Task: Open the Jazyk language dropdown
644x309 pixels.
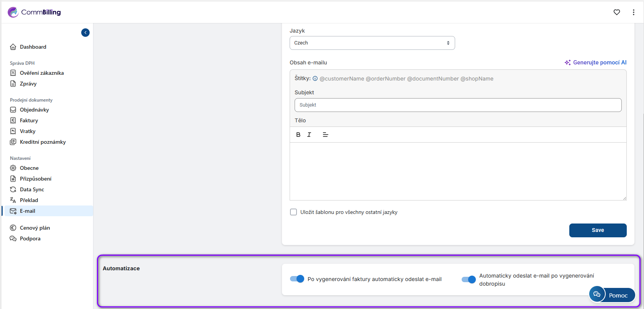Action: tap(372, 43)
